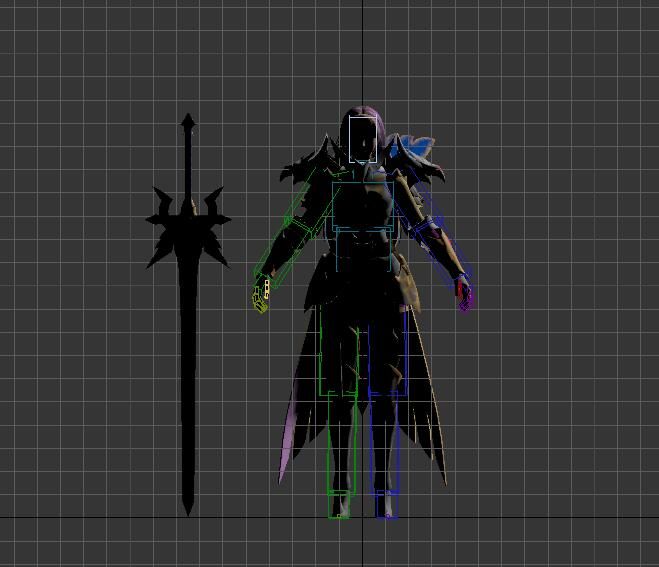659x567 pixels.
Task: Select the green forearm bone
Action: click(282, 253)
